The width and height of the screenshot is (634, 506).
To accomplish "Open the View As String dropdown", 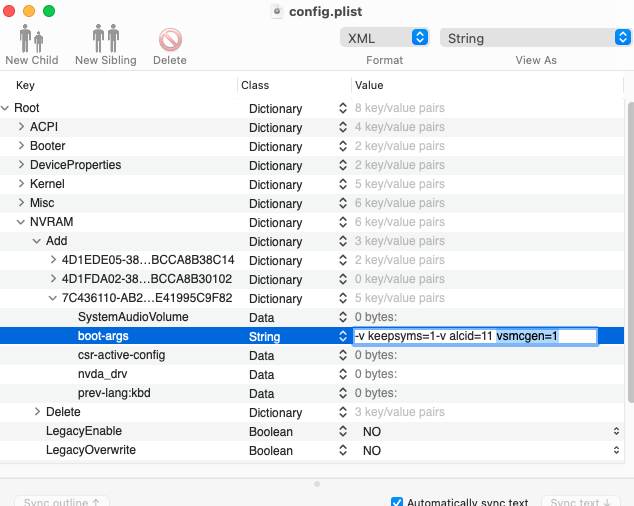I will 536,38.
